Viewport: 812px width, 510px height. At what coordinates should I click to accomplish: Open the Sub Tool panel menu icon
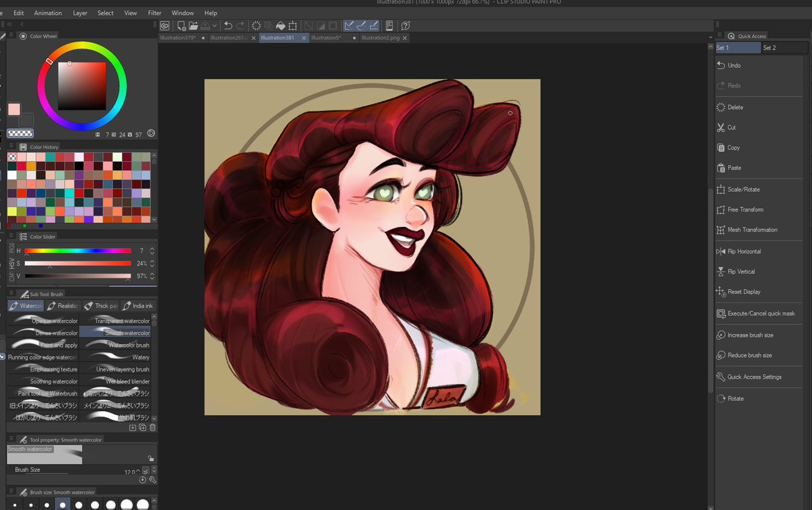pos(11,293)
